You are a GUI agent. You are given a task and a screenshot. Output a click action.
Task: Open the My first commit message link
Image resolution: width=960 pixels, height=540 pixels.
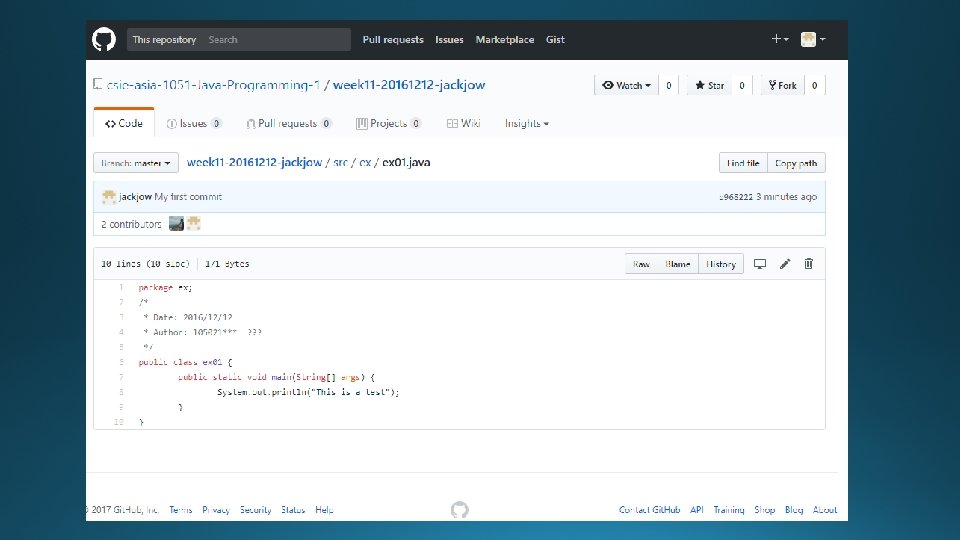point(189,197)
